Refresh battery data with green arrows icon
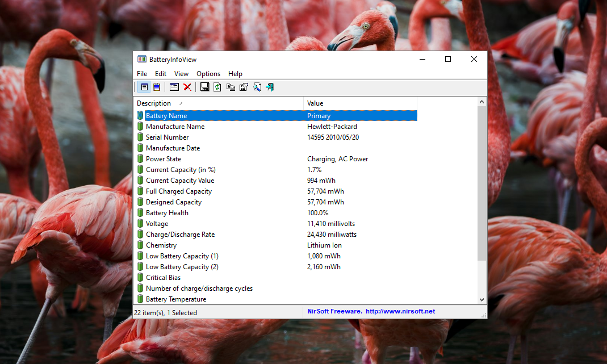This screenshot has height=364, width=607. (217, 87)
